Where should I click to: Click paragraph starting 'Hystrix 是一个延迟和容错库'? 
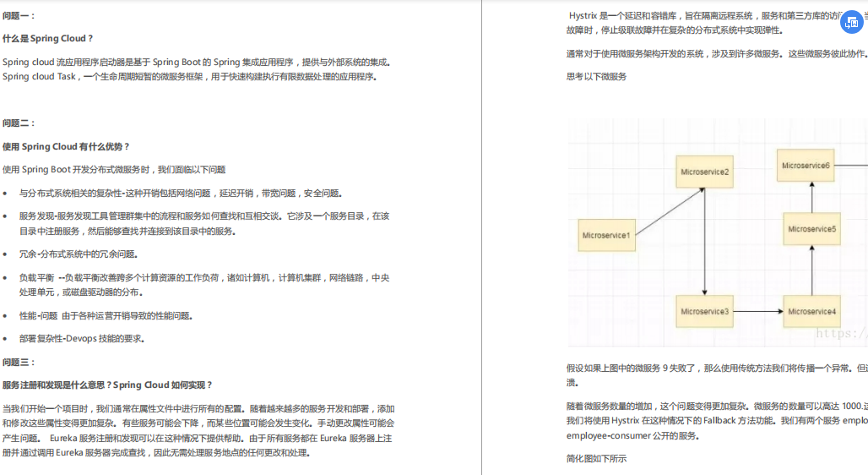coord(717,23)
